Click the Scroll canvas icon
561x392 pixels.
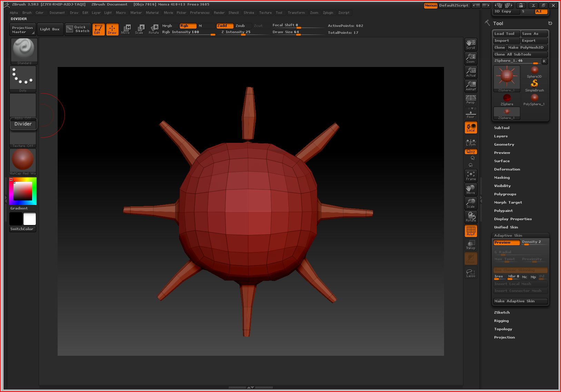[x=471, y=45]
